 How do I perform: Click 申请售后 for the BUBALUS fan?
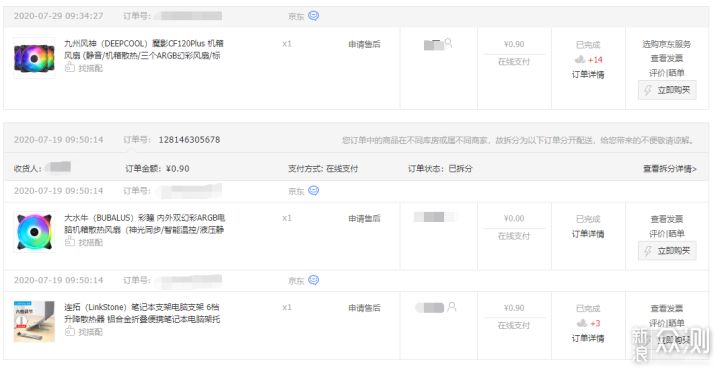364,218
